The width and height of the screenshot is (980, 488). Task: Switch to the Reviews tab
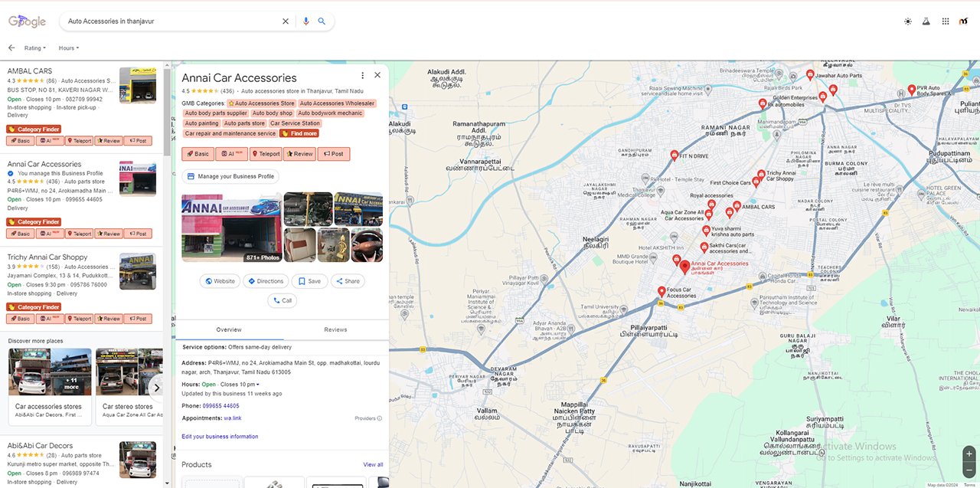[335, 329]
